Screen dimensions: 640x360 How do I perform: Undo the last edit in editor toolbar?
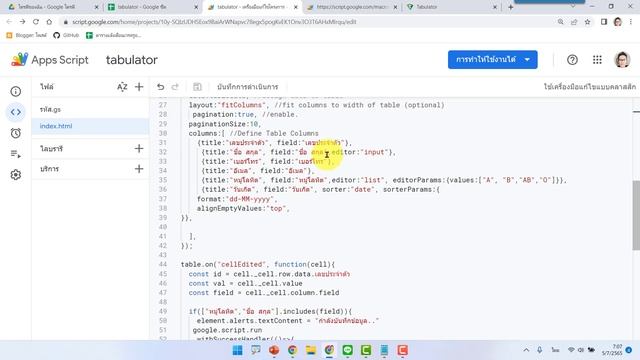(x=160, y=87)
